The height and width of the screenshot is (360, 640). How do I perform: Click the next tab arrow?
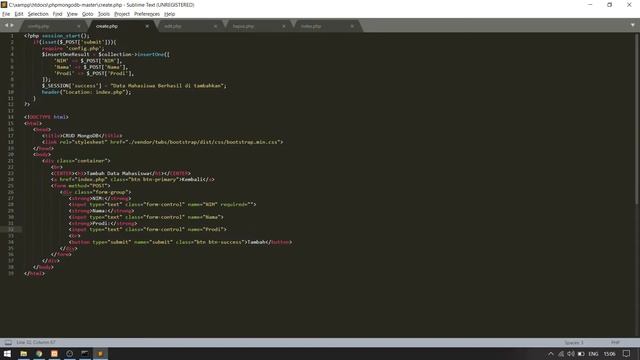point(12,25)
